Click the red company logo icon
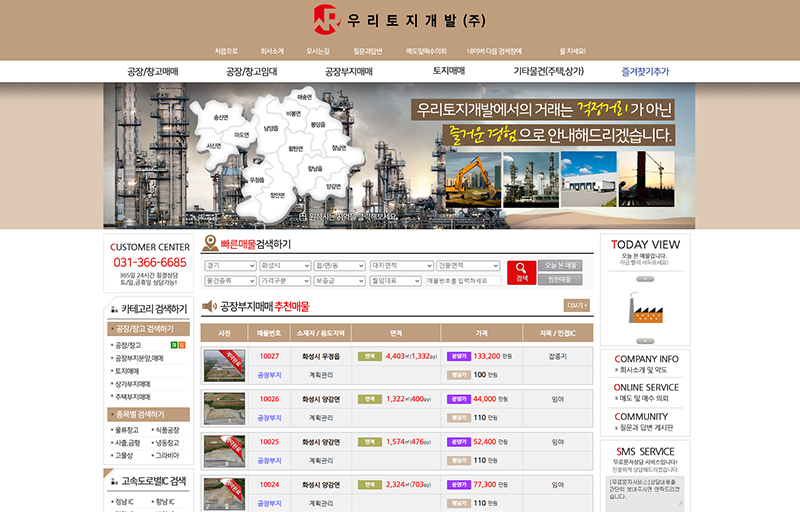This screenshot has height=512, width=800. coord(327,19)
